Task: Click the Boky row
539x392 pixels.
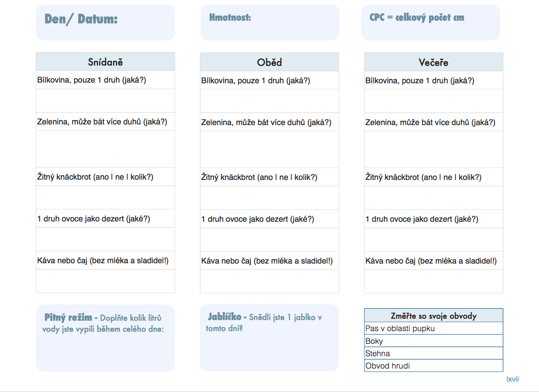Action: 434,341
